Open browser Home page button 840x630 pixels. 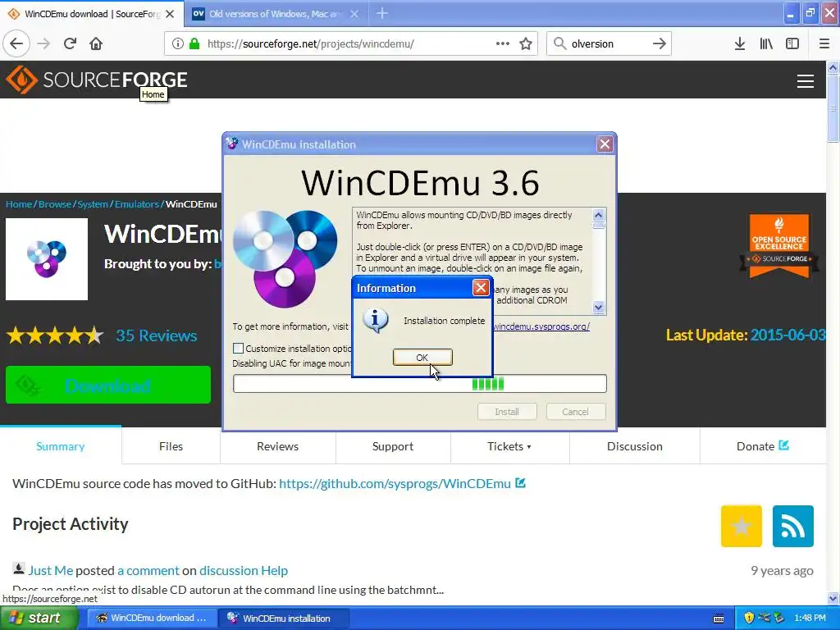[96, 43]
